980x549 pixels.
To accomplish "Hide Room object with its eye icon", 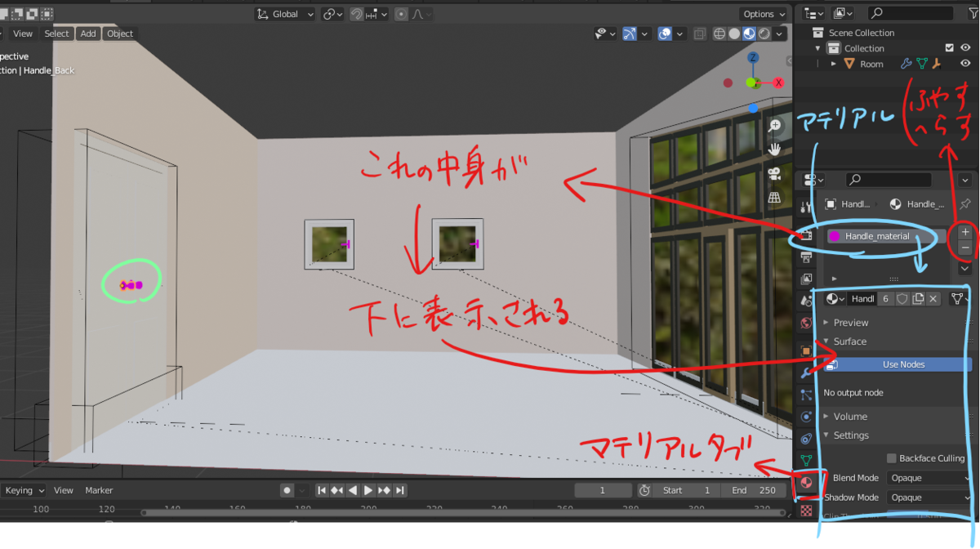I will [965, 64].
